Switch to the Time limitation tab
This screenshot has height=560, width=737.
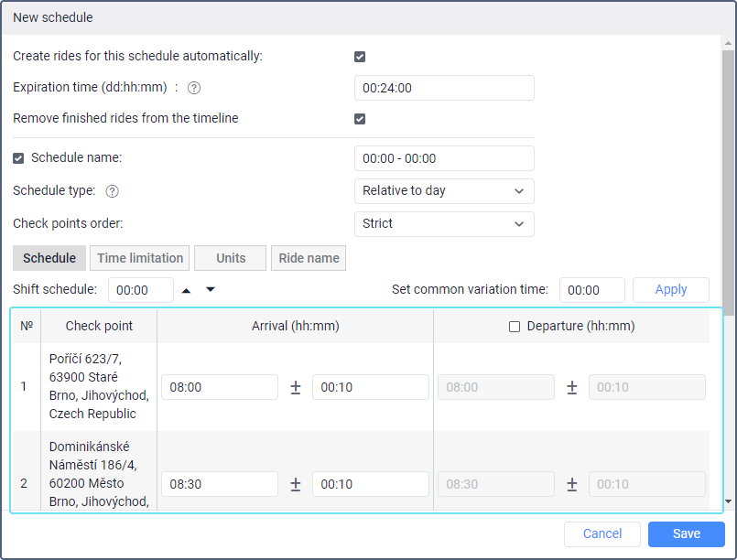141,258
